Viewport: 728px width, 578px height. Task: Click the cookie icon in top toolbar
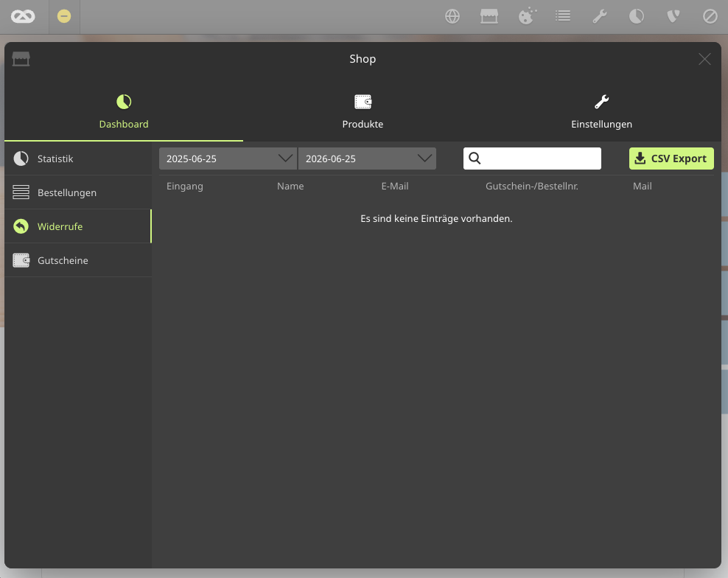coord(527,16)
